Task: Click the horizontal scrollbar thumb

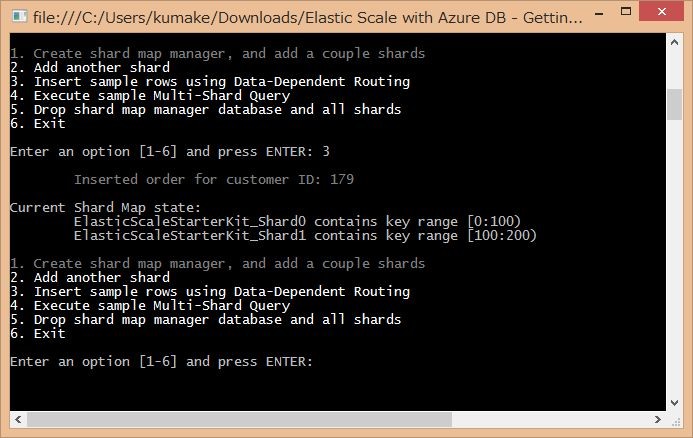Action: [240, 419]
